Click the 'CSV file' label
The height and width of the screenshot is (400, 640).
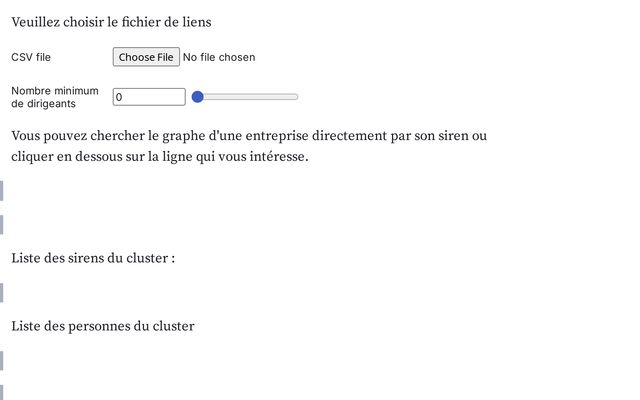[x=31, y=57]
